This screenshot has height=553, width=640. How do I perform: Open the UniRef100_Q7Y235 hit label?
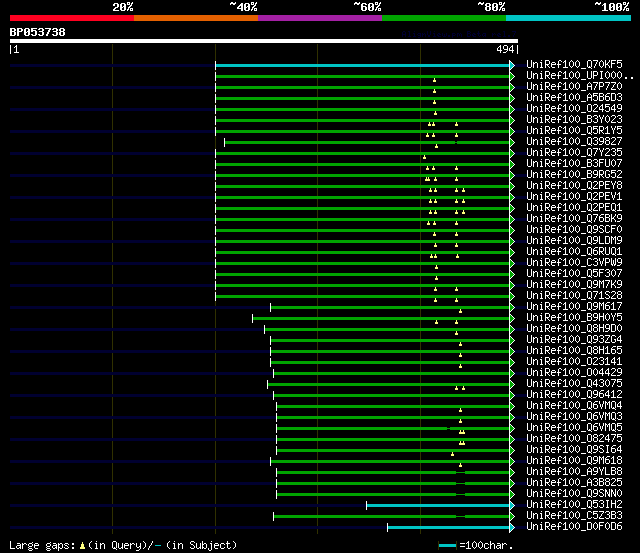point(574,153)
